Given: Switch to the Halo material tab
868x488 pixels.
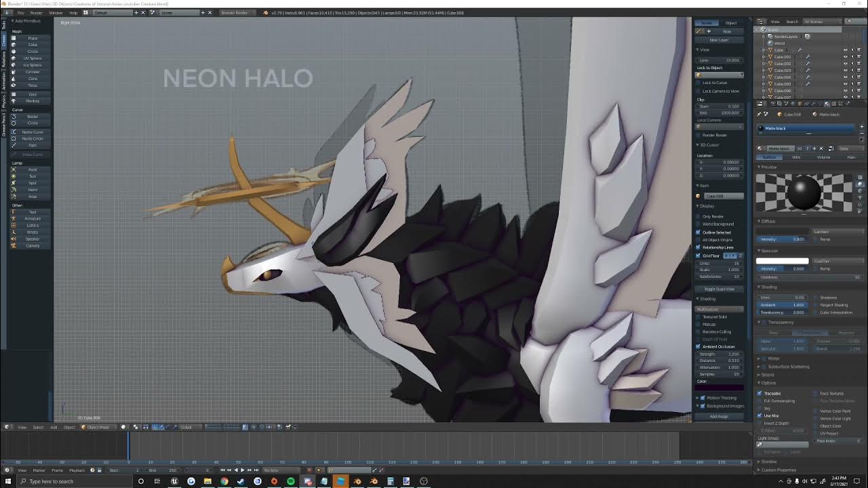Looking at the screenshot, I should (x=850, y=157).
